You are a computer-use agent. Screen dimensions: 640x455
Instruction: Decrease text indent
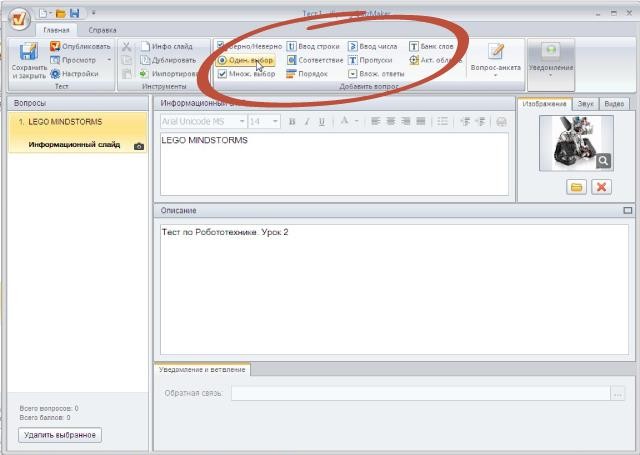[465, 121]
